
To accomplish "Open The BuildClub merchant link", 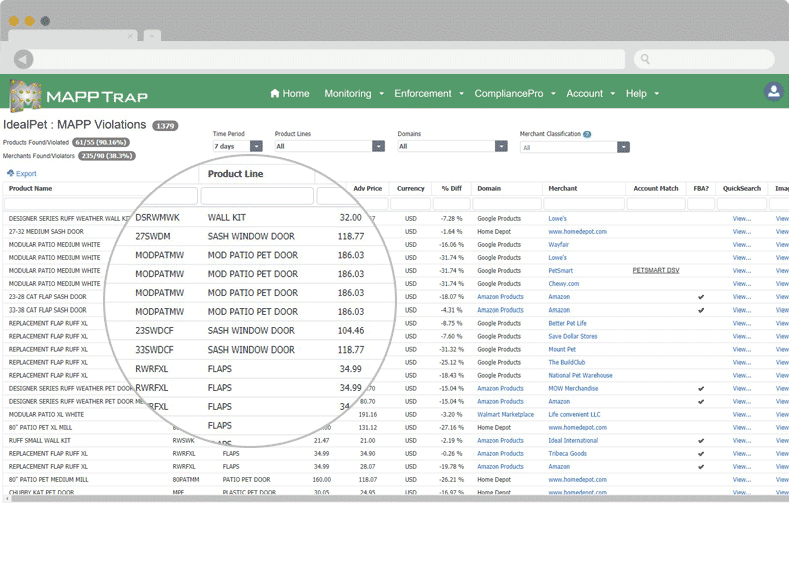I will click(567, 362).
